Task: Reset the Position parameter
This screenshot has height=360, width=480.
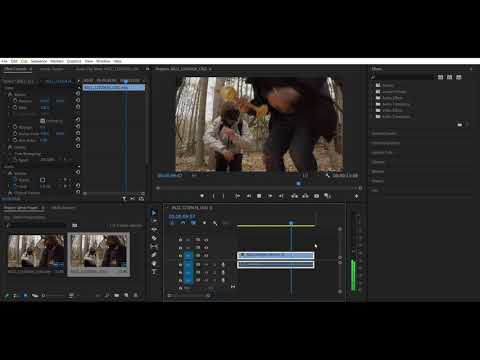Action: click(78, 101)
